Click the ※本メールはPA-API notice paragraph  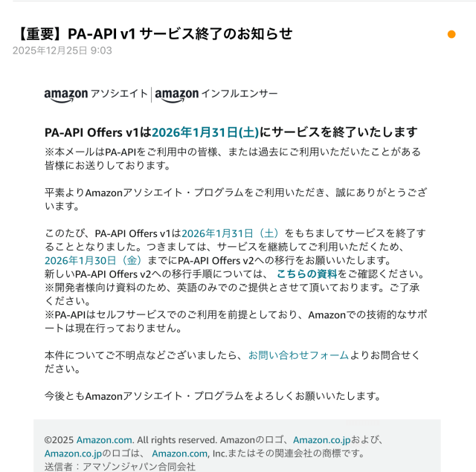[233, 158]
